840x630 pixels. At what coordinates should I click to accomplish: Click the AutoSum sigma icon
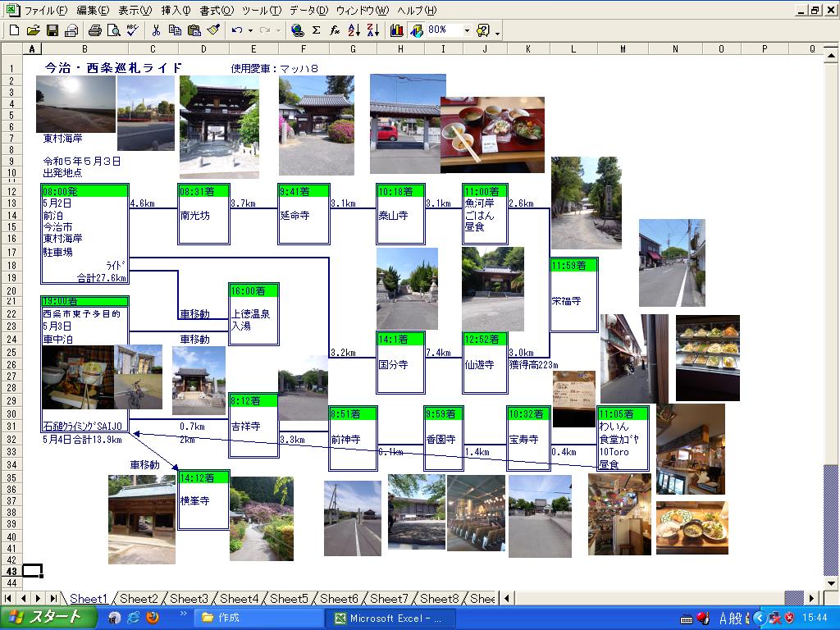tap(316, 30)
